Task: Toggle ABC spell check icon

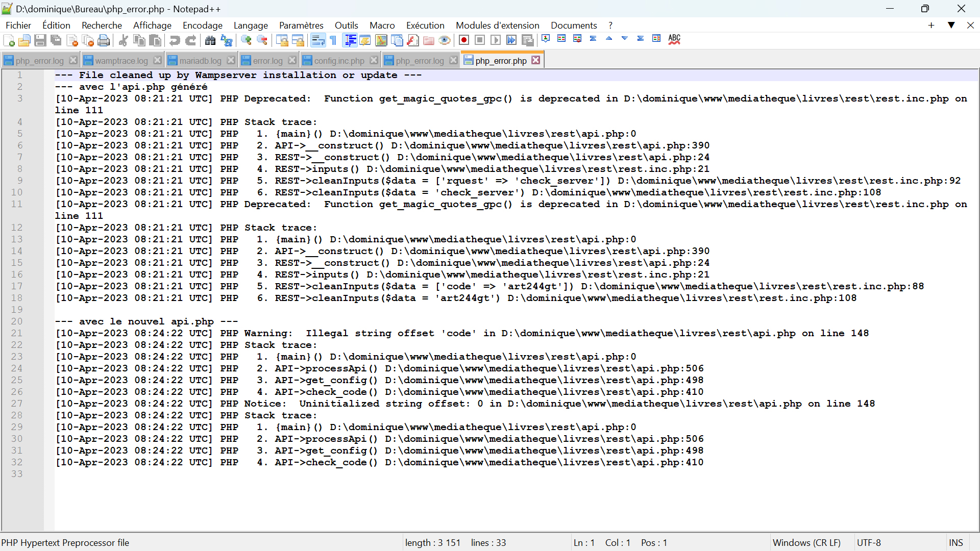Action: (674, 39)
